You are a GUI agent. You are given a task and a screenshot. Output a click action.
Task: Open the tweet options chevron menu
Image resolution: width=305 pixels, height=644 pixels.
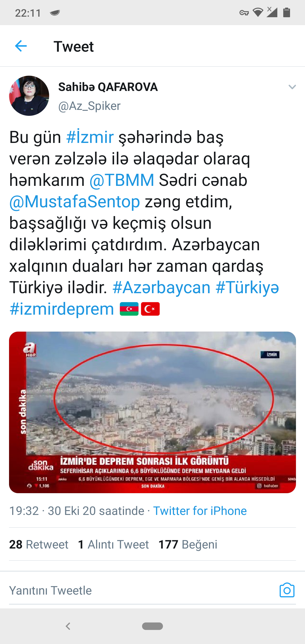pyautogui.click(x=292, y=87)
